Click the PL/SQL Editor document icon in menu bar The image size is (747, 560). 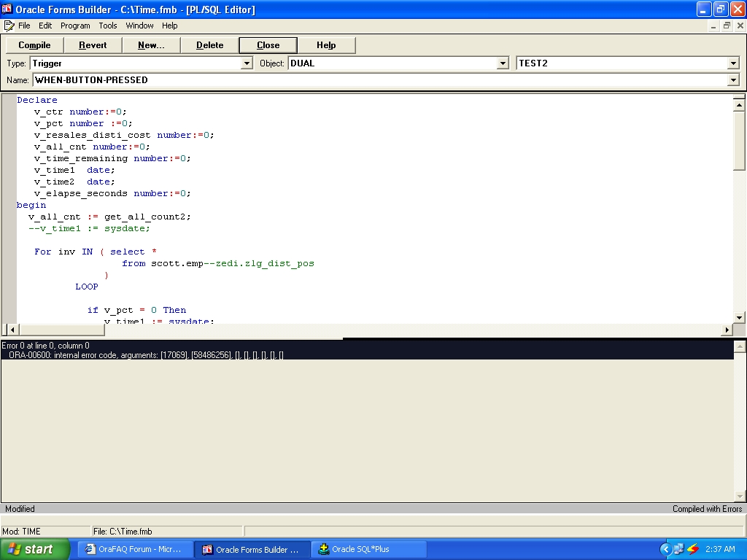pyautogui.click(x=9, y=26)
